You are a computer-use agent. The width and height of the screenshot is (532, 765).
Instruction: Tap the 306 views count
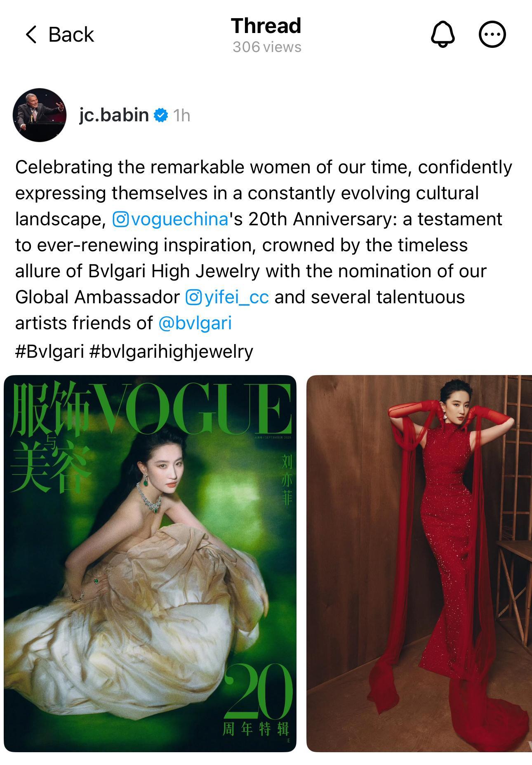pyautogui.click(x=267, y=47)
